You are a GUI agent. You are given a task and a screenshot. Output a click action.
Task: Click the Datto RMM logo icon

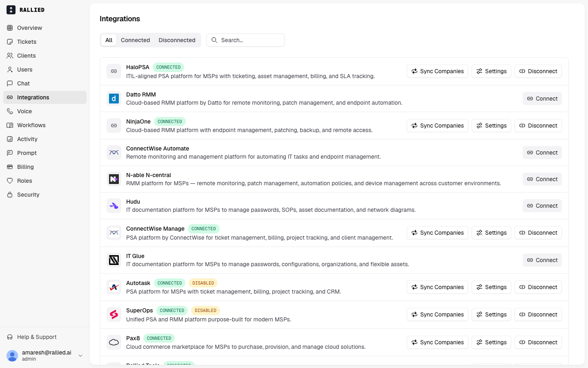click(114, 99)
